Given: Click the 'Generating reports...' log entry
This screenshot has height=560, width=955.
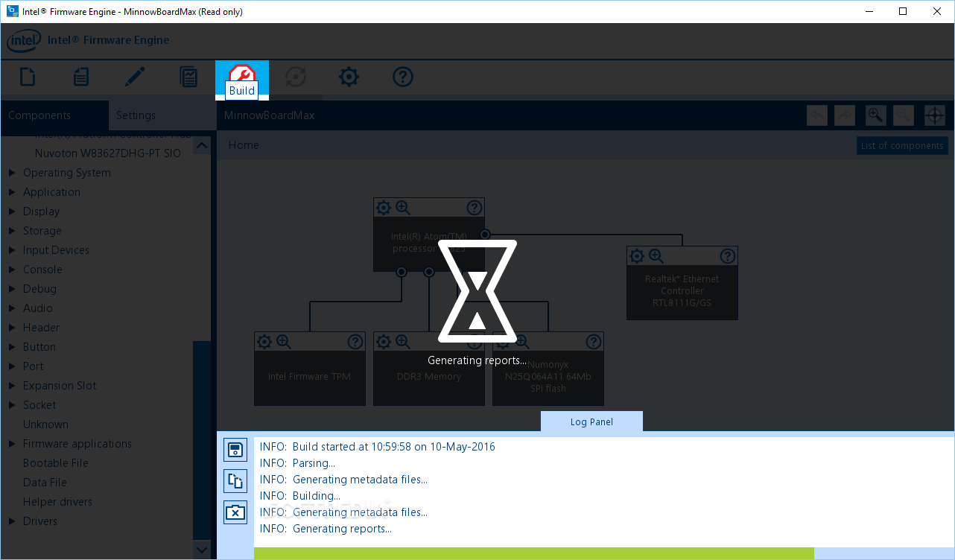Looking at the screenshot, I should coord(326,529).
